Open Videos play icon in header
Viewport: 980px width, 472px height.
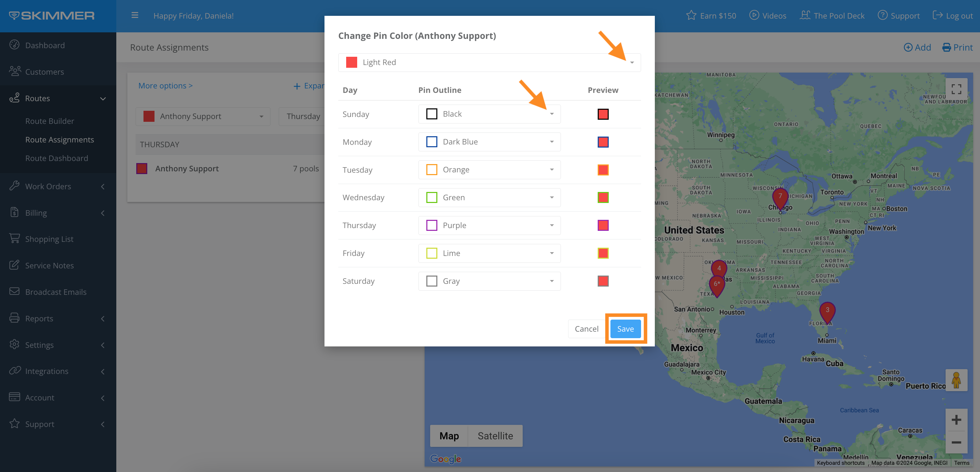[x=754, y=15]
